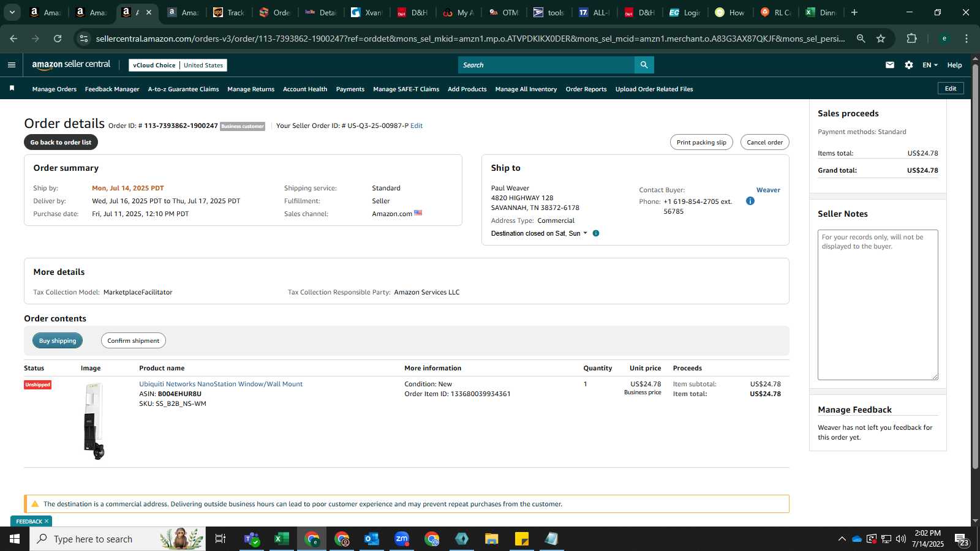Click the Buy shipping button
Screen dimensions: 980x551
click(58, 340)
